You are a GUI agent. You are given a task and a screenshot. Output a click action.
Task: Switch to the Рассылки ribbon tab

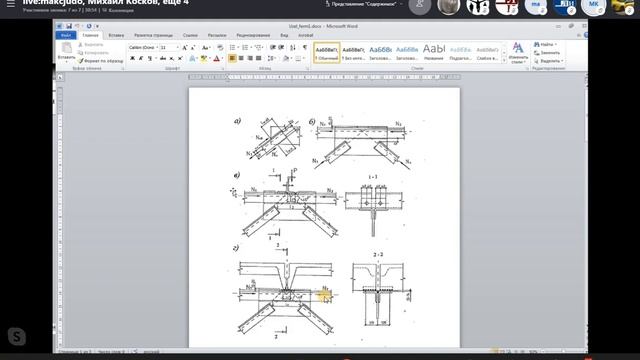(217, 36)
